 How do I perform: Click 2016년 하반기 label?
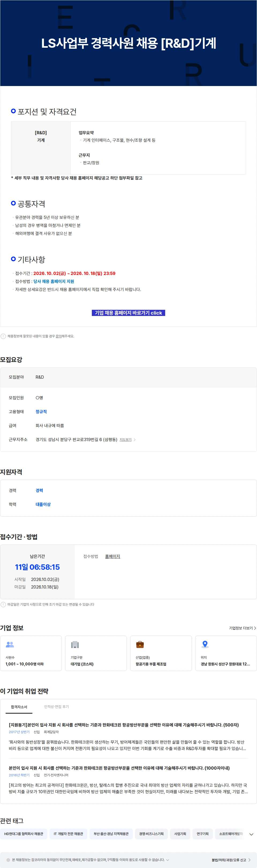click(x=19, y=775)
